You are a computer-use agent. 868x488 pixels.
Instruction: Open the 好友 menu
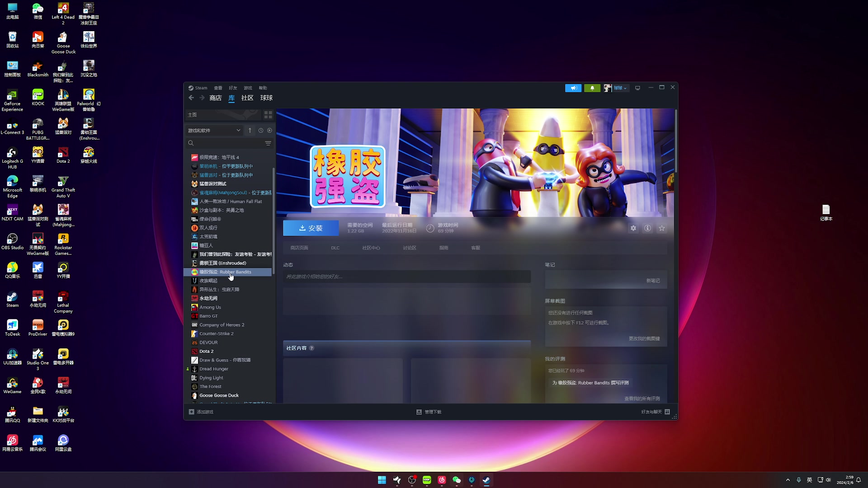pyautogui.click(x=233, y=88)
